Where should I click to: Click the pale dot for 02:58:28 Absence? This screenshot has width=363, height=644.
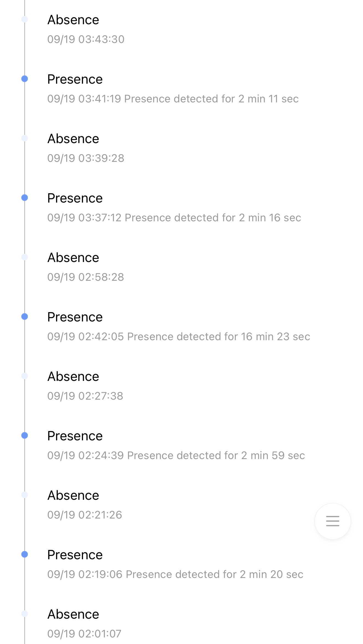25,257
